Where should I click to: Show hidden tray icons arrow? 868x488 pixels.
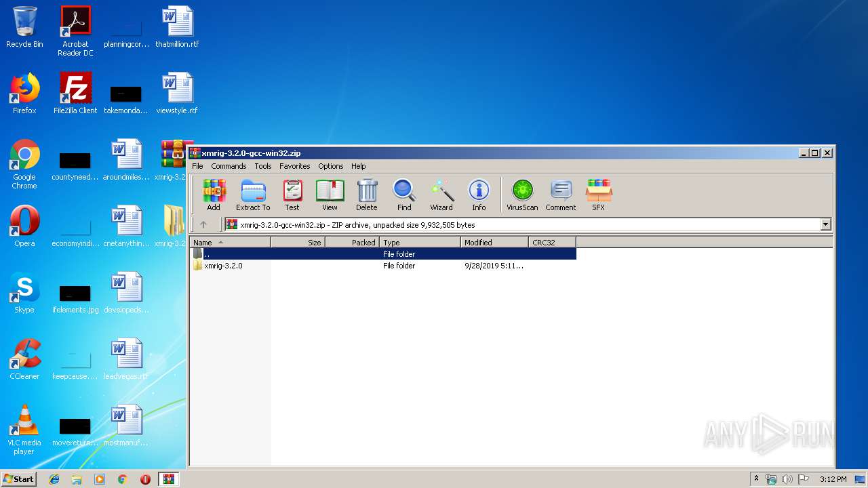[x=756, y=479]
